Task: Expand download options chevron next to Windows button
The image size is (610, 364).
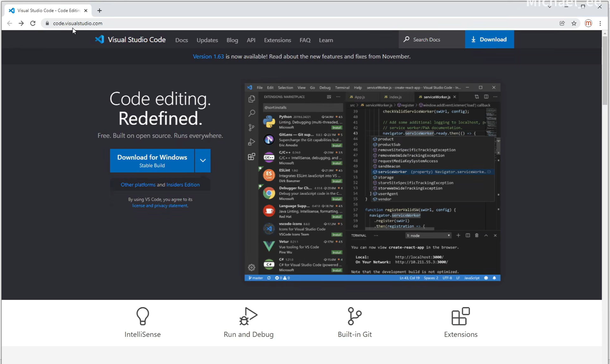Action: [x=203, y=161]
